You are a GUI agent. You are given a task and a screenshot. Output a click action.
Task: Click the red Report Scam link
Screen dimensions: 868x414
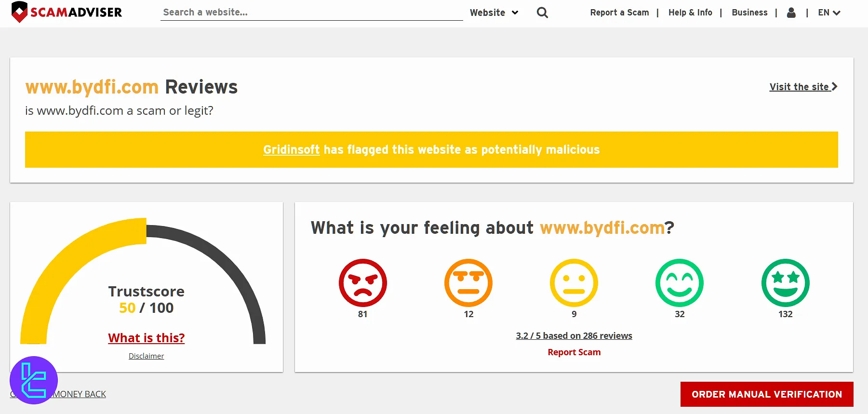pyautogui.click(x=574, y=352)
